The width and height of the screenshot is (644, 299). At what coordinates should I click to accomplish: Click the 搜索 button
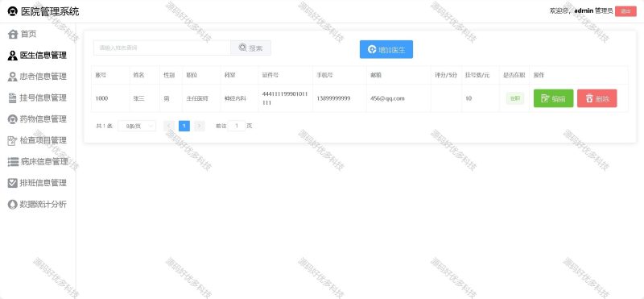tap(250, 48)
